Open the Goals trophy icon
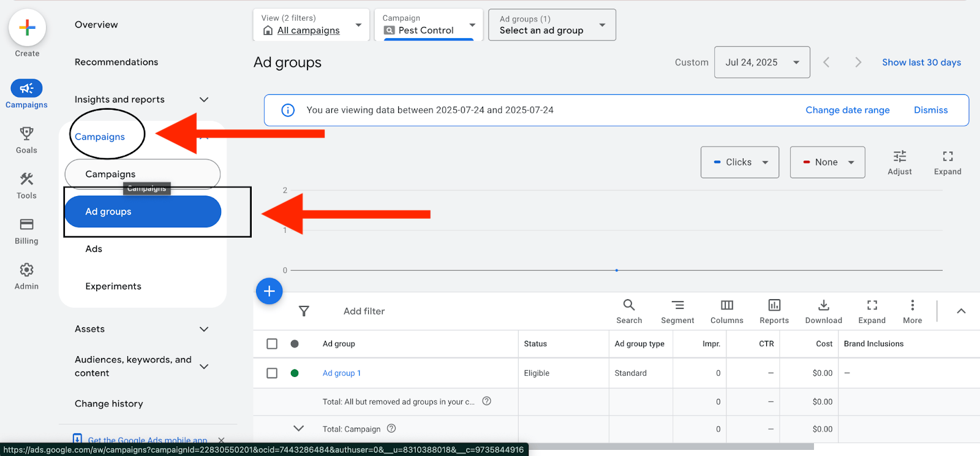 (26, 134)
